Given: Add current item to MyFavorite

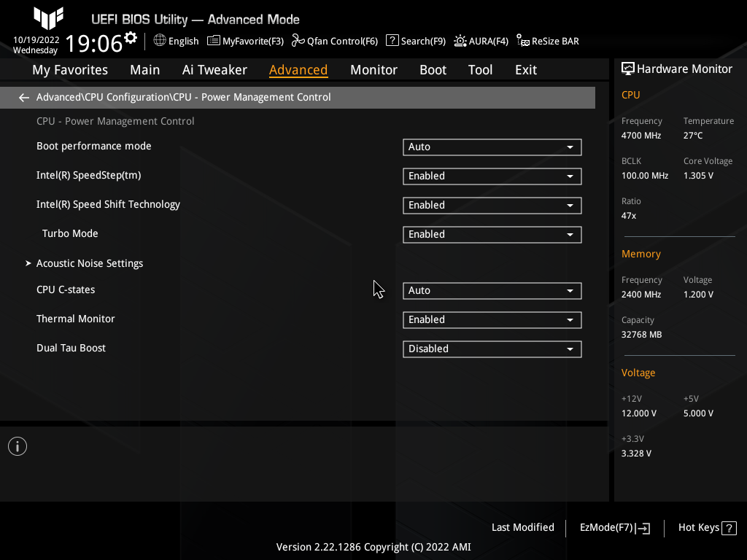Looking at the screenshot, I should [245, 41].
